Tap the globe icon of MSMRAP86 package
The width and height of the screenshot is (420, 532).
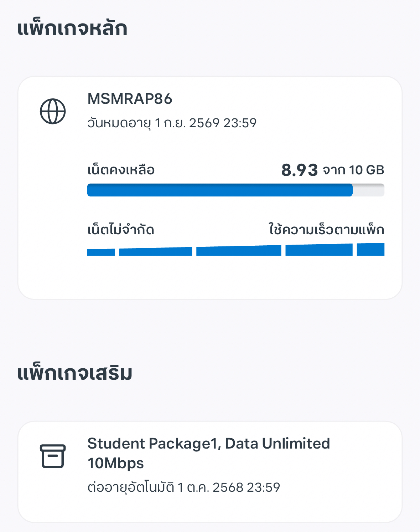[x=53, y=111]
